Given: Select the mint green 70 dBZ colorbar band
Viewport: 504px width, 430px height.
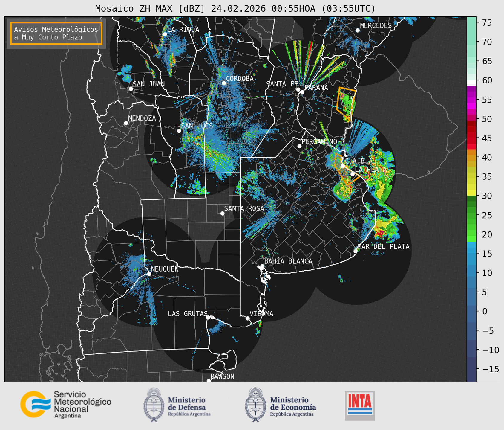Looking at the screenshot, I should coord(471,42).
